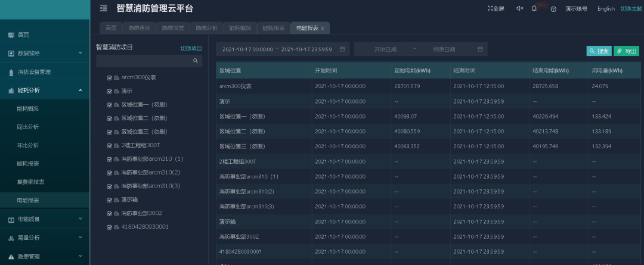Expand the 电能质量 menu arrow

coord(80,219)
